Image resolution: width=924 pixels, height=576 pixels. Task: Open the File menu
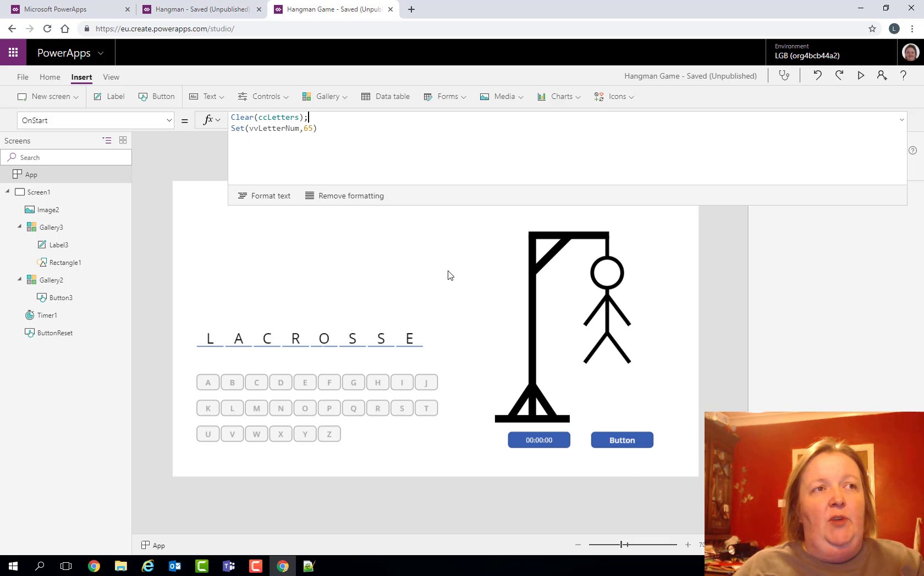(23, 77)
